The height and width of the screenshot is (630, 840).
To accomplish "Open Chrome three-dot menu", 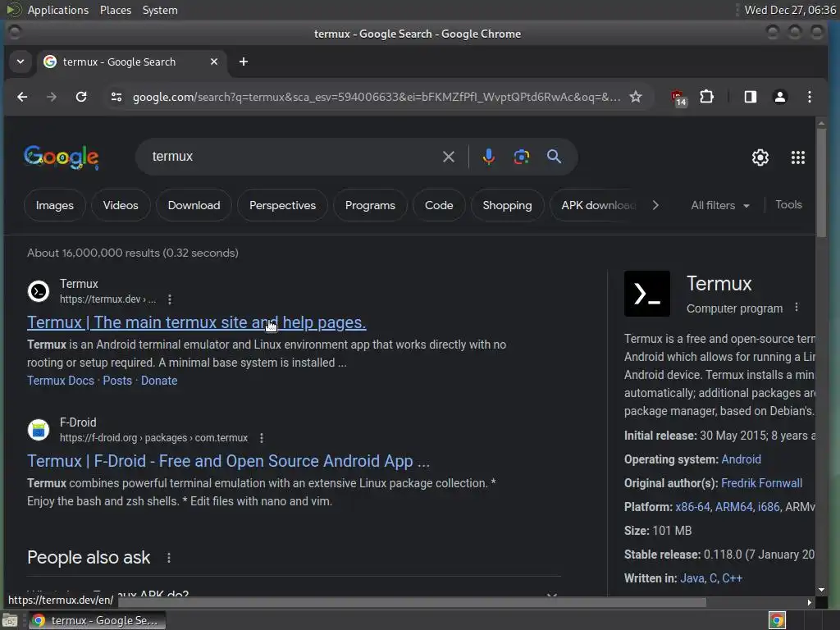I will 810,97.
